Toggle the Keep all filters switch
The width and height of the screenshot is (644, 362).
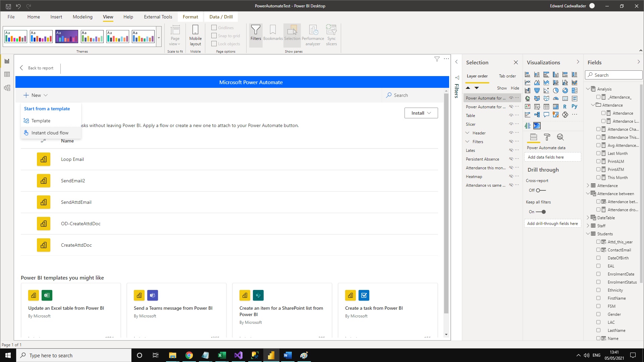[541, 212]
